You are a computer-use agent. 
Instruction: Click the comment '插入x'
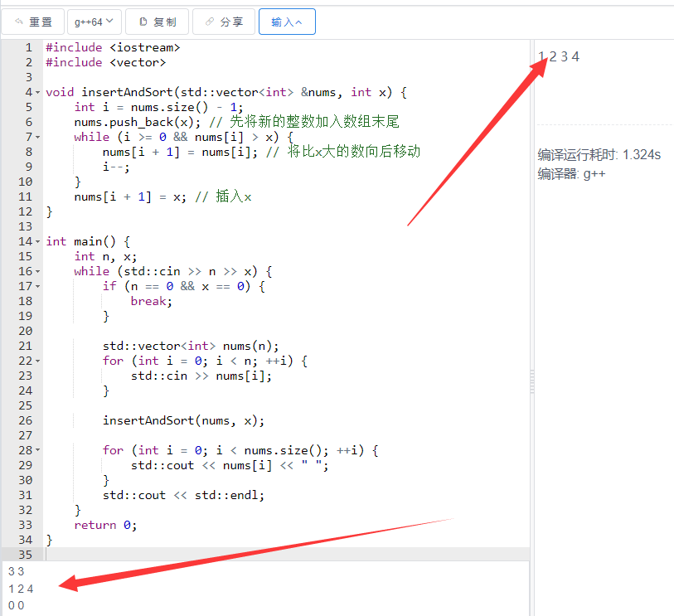tap(234, 196)
